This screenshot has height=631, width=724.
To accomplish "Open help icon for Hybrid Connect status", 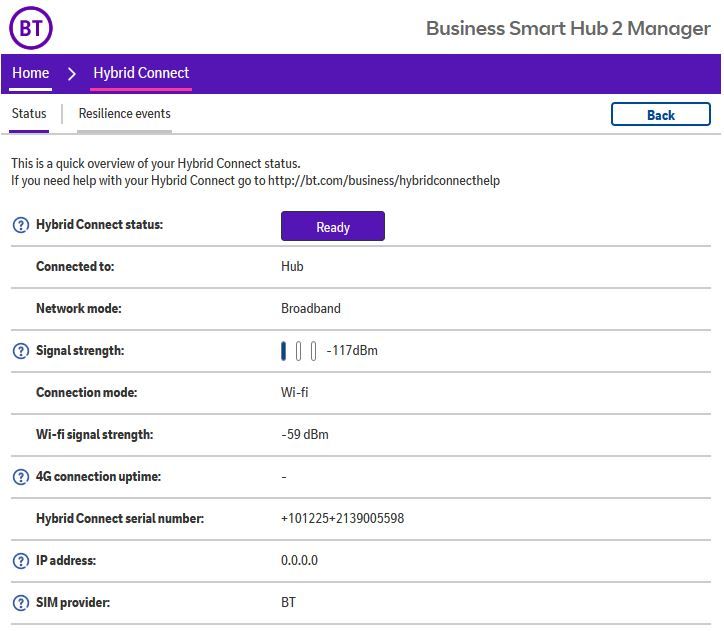I will point(21,225).
